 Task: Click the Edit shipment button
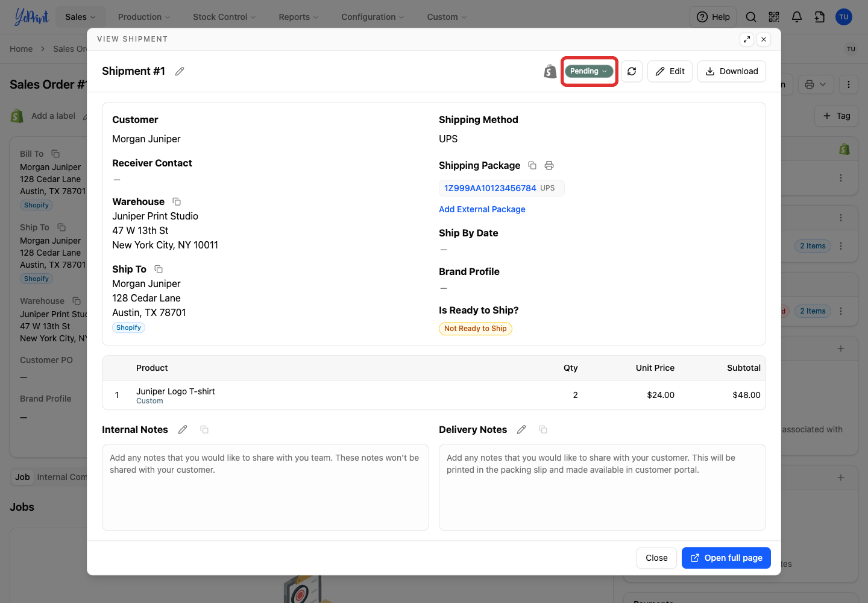click(x=670, y=71)
